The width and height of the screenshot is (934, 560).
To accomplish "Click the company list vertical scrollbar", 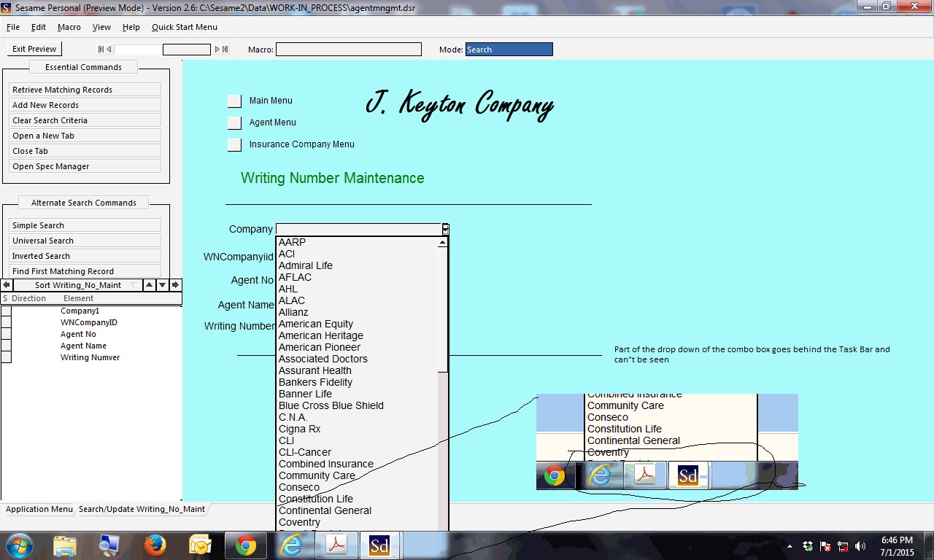I will tap(443, 384).
